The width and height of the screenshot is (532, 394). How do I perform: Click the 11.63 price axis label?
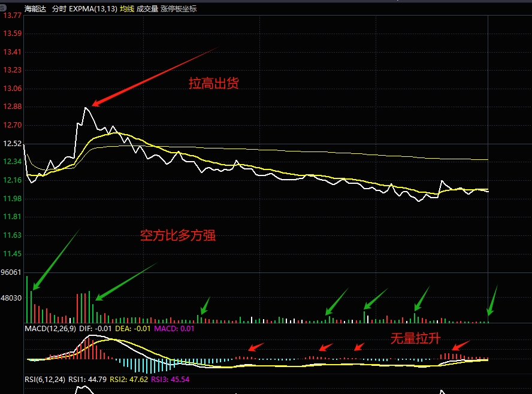12,235
